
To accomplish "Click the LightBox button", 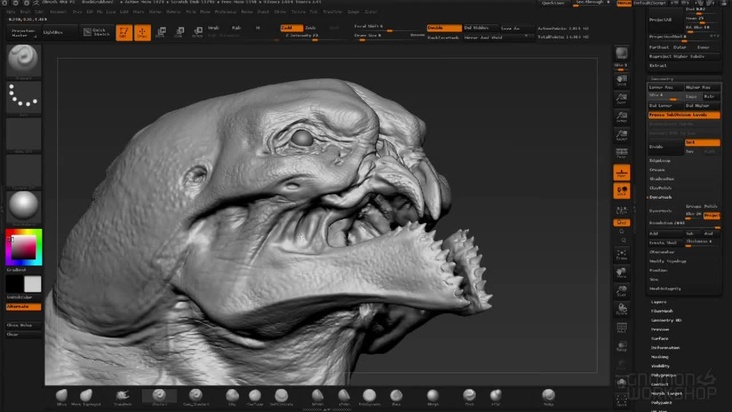I will [55, 33].
